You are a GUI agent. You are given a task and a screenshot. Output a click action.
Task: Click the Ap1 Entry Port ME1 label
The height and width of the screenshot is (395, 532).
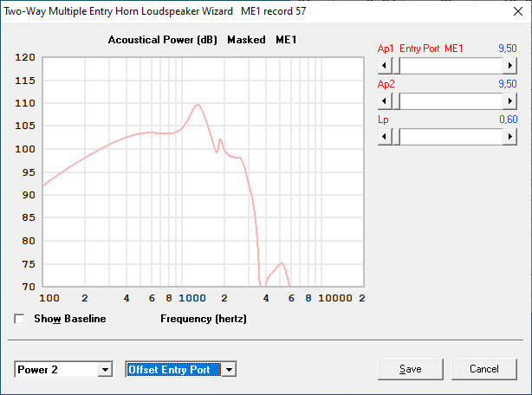point(420,49)
